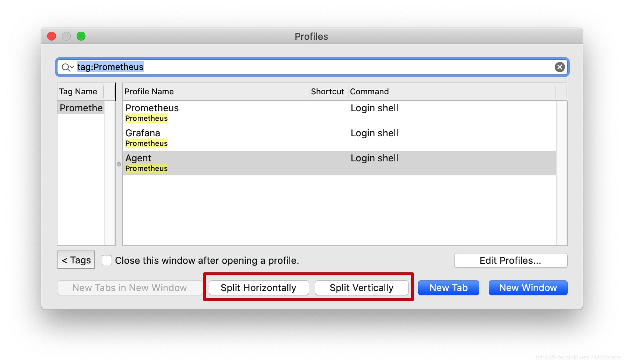Collapse the tags panel with '< Tags' button
The image size is (624, 364).
76,260
